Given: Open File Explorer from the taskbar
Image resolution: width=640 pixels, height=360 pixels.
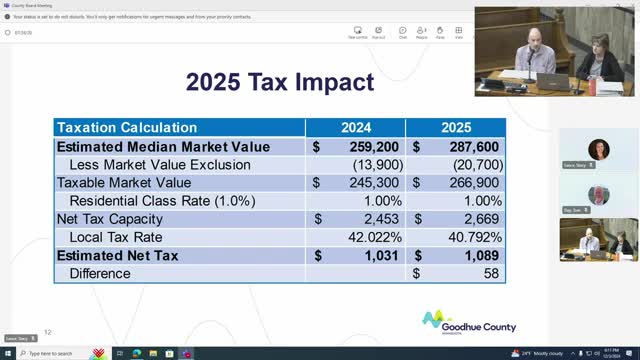Looking at the screenshot, I should (153, 353).
